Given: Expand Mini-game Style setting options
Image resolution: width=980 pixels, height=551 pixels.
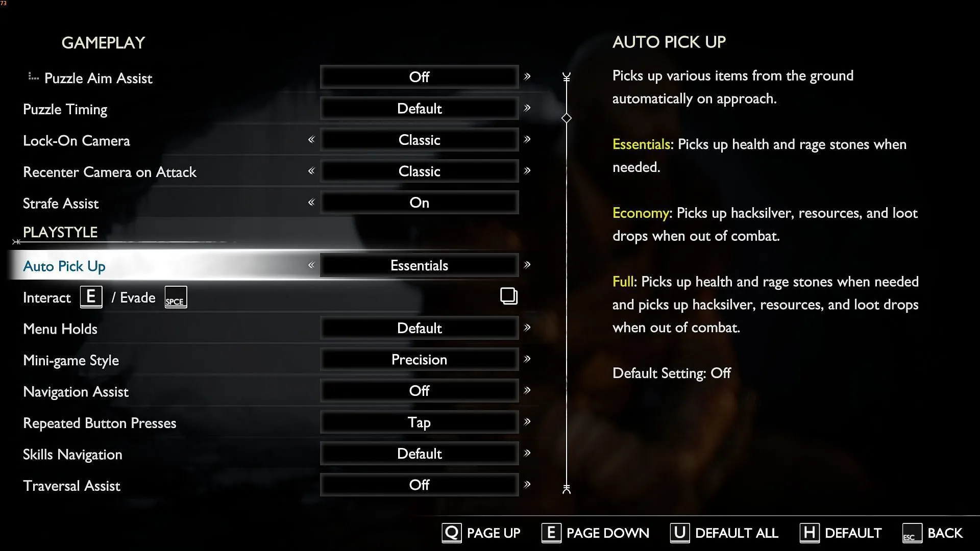Looking at the screenshot, I should coord(528,359).
